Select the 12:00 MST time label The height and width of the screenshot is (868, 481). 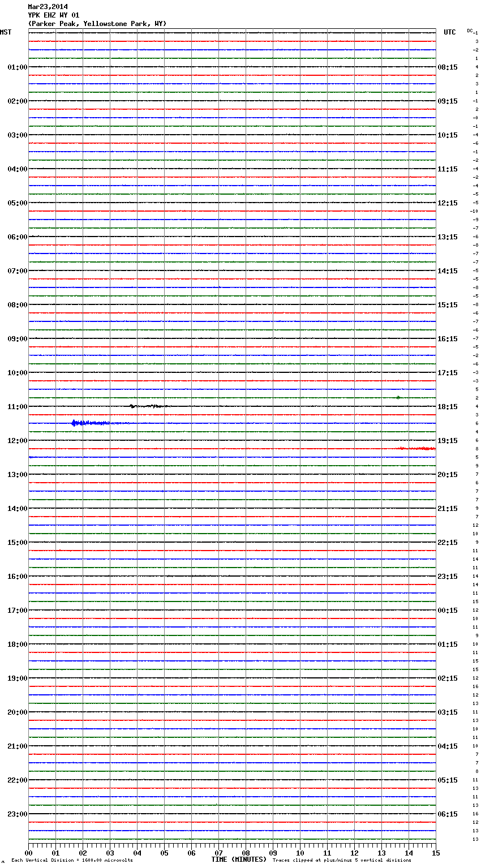point(17,441)
